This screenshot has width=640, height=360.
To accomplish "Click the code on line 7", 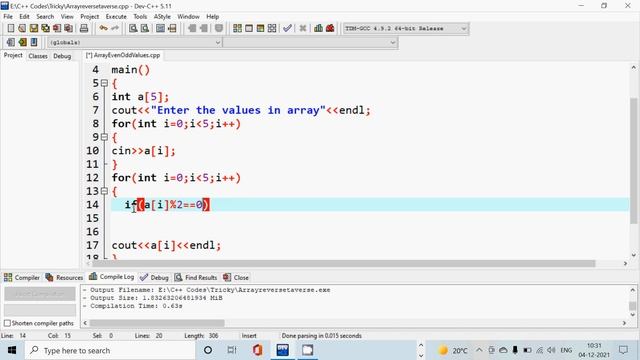I will [241, 110].
